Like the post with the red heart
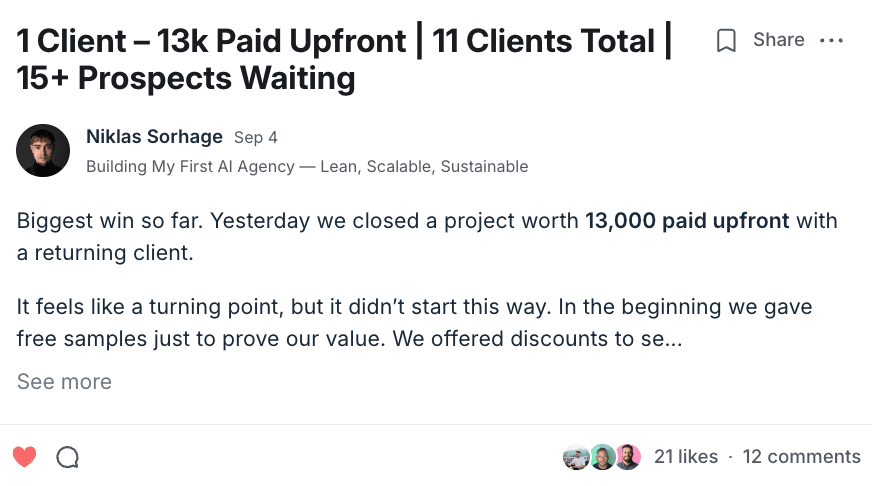 25,457
